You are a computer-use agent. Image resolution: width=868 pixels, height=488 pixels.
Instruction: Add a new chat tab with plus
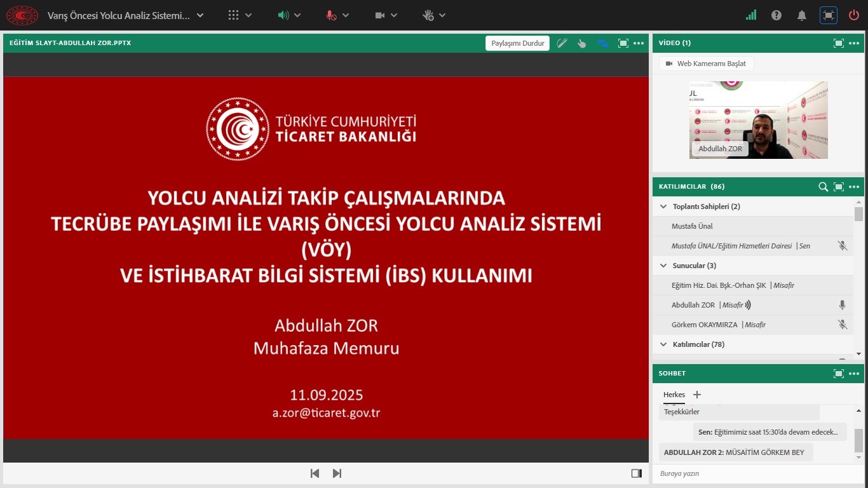click(696, 395)
